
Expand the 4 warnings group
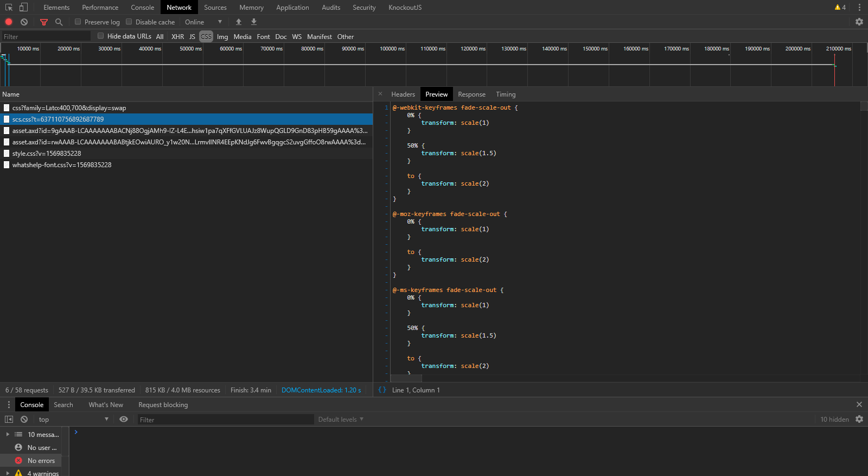point(8,473)
